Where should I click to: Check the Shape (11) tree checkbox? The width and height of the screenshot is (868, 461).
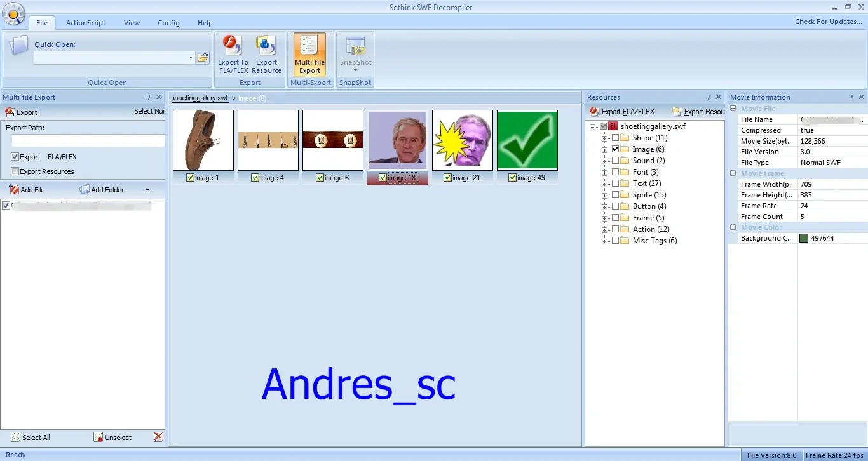coord(615,138)
